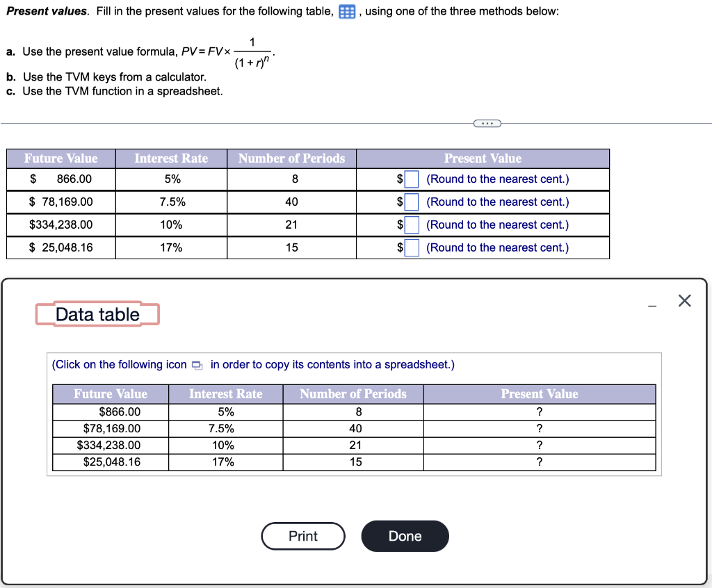
Task: Click the Data table heading label
Action: pos(97,313)
